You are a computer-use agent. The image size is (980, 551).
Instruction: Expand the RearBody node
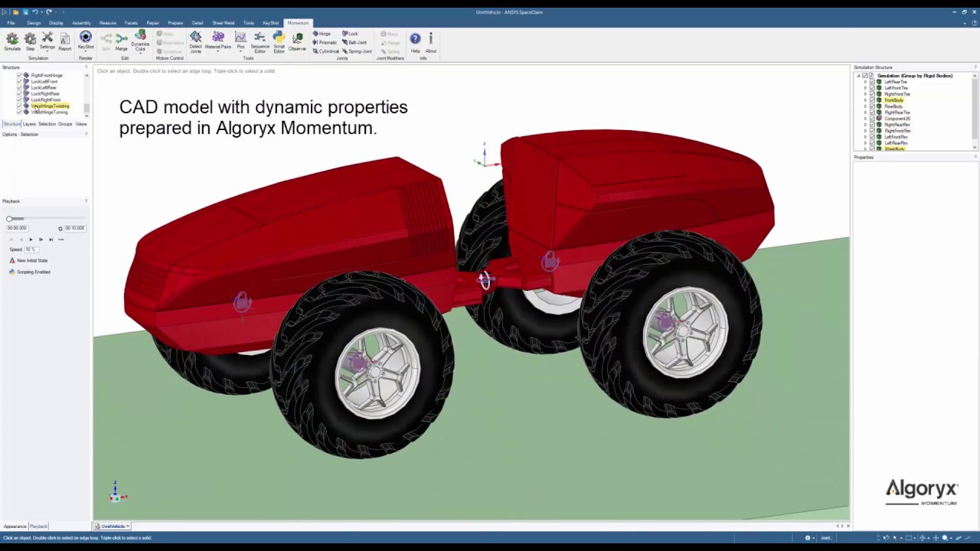(866, 106)
